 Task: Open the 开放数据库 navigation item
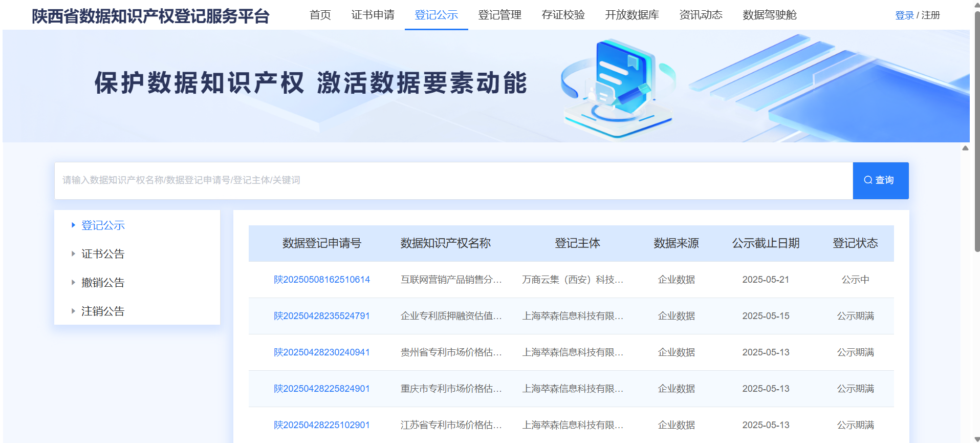[632, 15]
